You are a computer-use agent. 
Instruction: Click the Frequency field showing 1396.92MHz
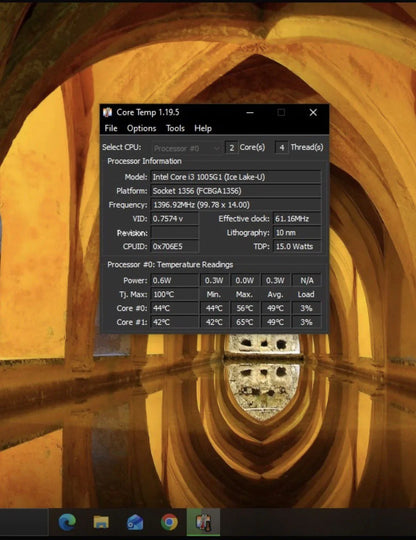(236, 205)
